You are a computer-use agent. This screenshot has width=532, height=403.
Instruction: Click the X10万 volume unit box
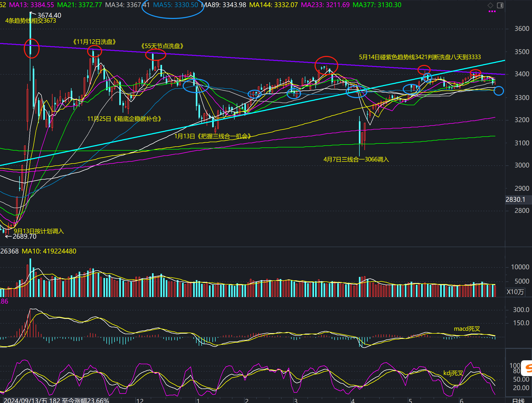pyautogui.click(x=515, y=292)
